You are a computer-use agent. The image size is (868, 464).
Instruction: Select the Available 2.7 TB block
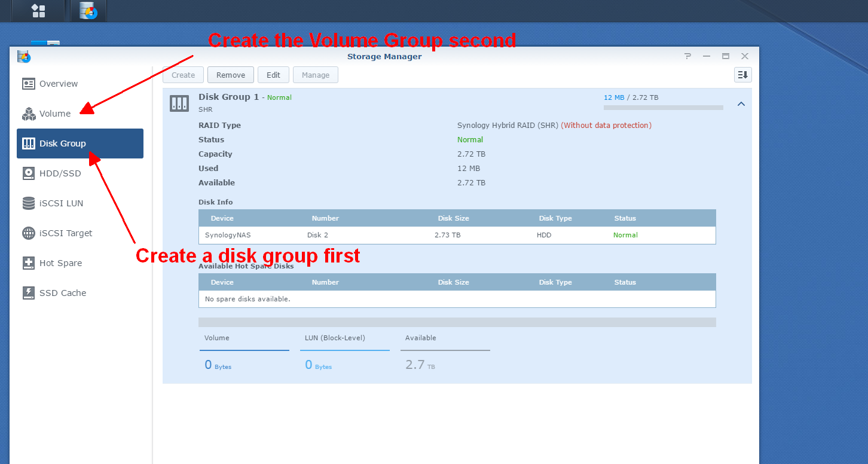click(x=445, y=353)
